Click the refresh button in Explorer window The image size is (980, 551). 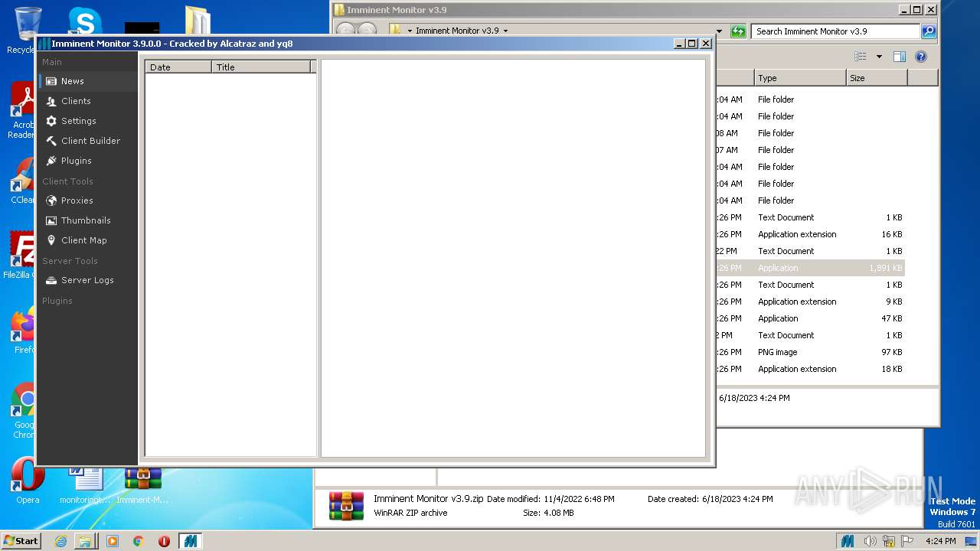738,31
